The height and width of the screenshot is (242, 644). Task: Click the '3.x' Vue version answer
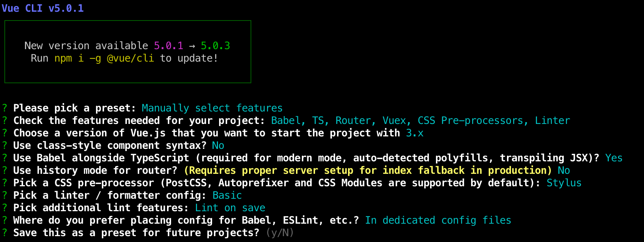pos(415,133)
